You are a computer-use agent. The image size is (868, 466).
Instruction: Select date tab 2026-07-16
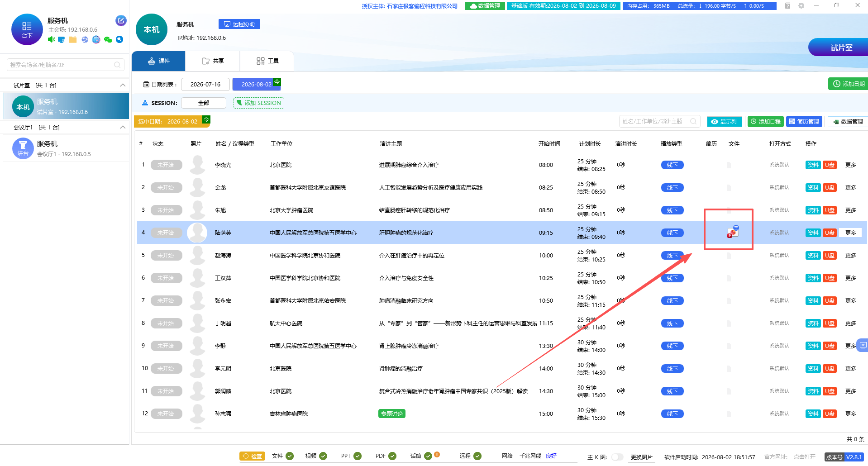[205, 85]
